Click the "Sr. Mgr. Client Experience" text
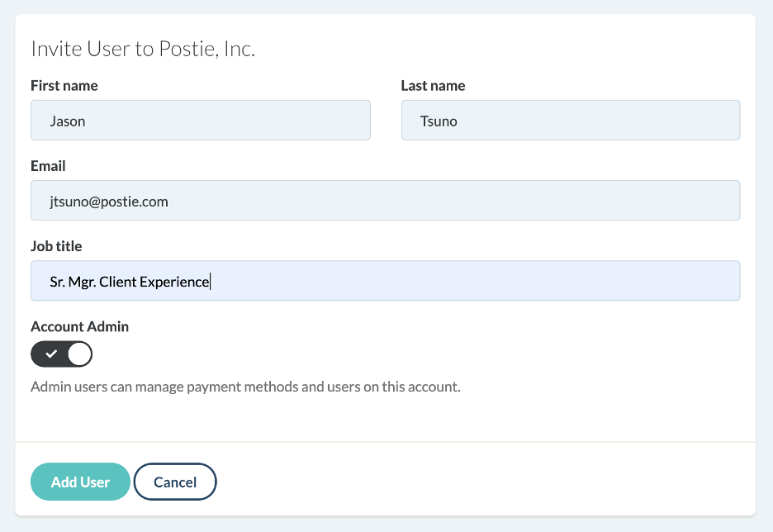Screen dimensions: 773x532 coord(130,282)
